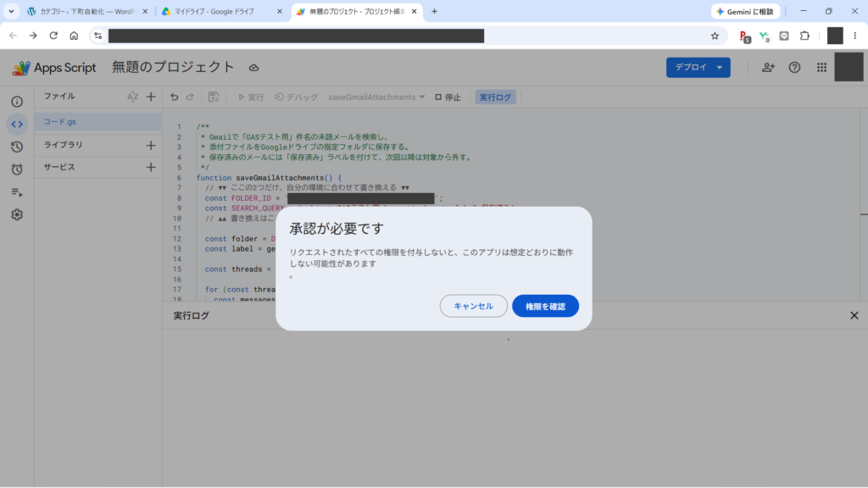Click the cloud save status icon
Screen dimensions: 868x488
[253, 68]
